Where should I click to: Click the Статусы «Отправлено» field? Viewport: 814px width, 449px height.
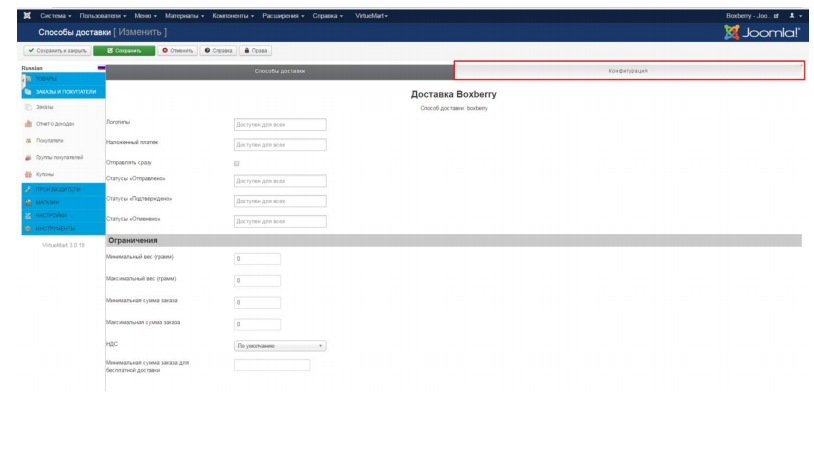pyautogui.click(x=280, y=181)
